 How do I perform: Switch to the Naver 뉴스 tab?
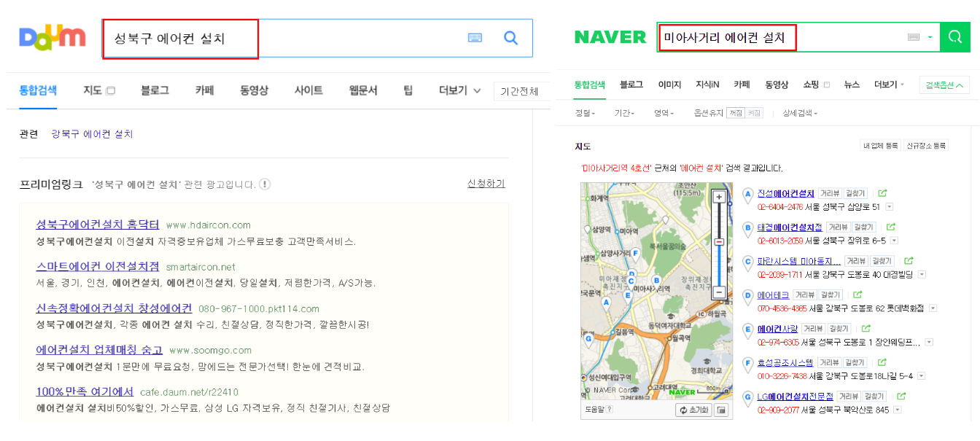click(852, 85)
